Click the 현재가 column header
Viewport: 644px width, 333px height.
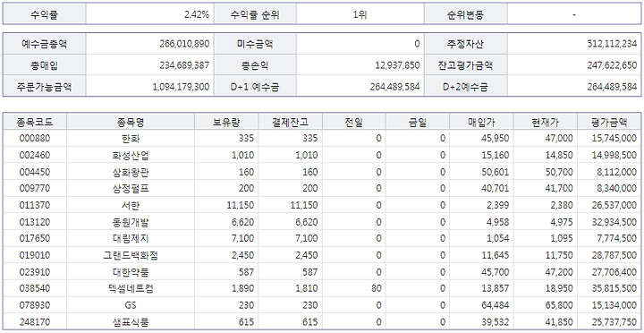pyautogui.click(x=545, y=122)
